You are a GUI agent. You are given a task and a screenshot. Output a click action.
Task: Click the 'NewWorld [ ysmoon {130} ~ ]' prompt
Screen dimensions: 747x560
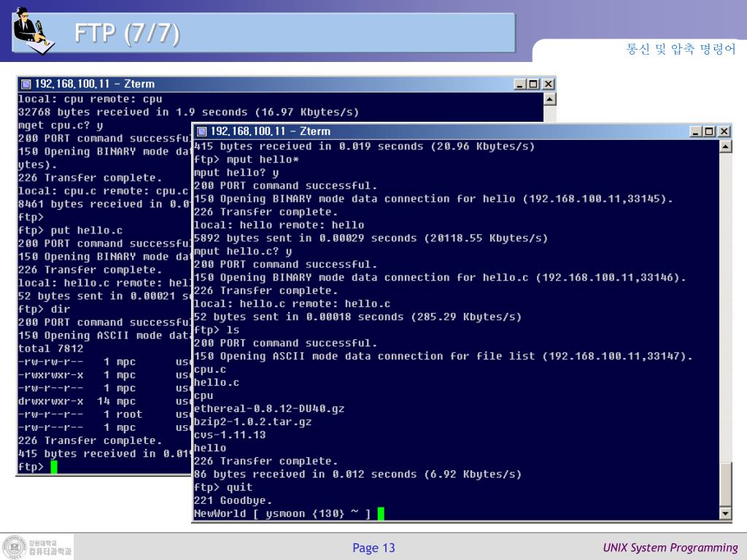[282, 514]
